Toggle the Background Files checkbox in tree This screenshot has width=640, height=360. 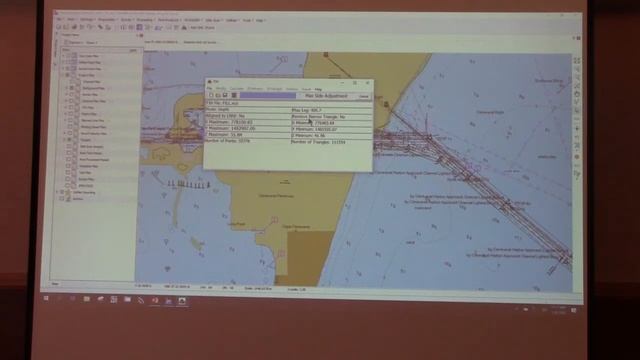[71, 88]
